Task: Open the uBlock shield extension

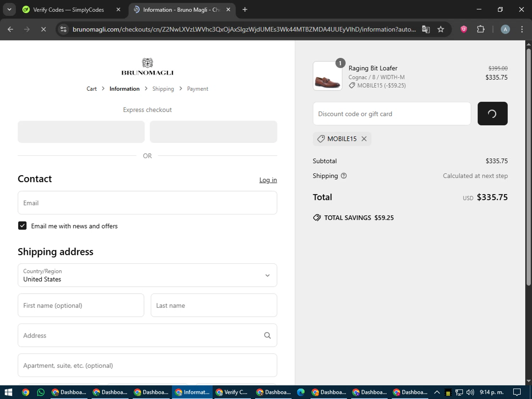Action: 464,29
